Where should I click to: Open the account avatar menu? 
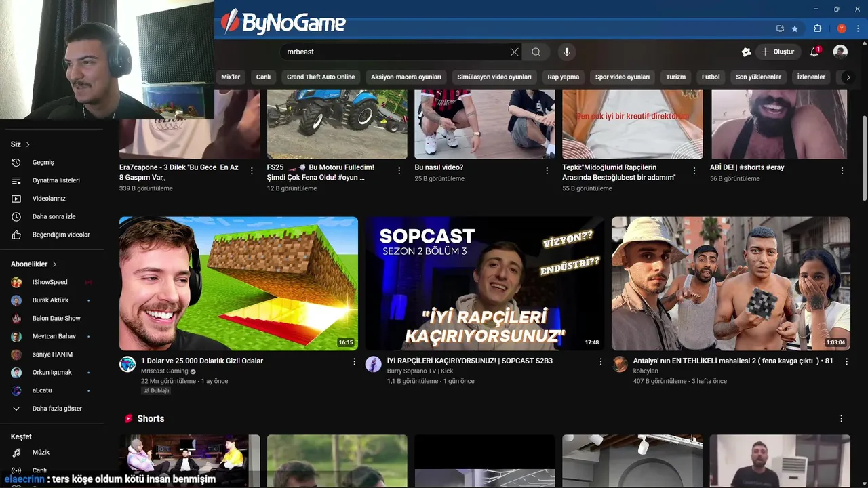(840, 52)
